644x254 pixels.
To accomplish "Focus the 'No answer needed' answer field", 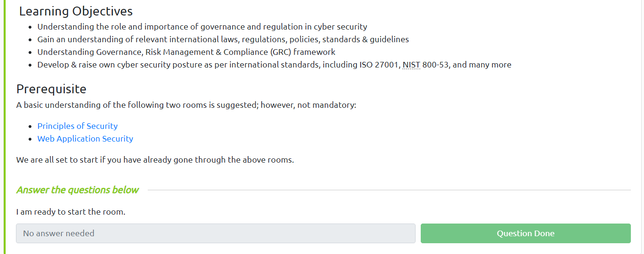I will pyautogui.click(x=215, y=233).
